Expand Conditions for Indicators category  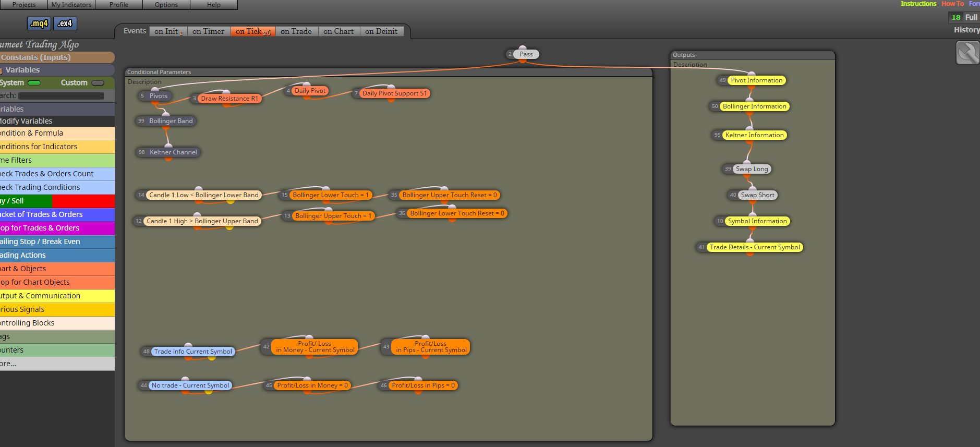(57, 147)
